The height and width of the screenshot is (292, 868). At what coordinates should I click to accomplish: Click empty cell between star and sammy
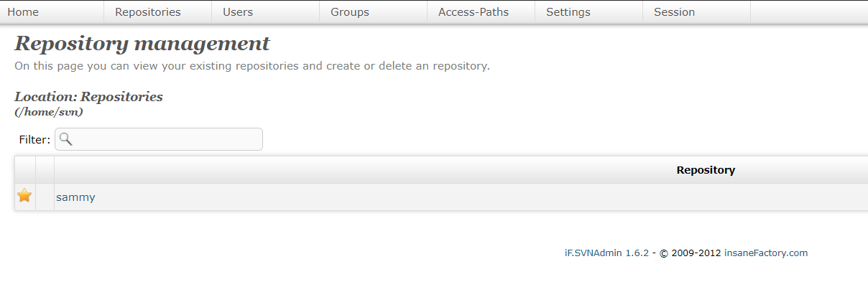click(x=45, y=197)
